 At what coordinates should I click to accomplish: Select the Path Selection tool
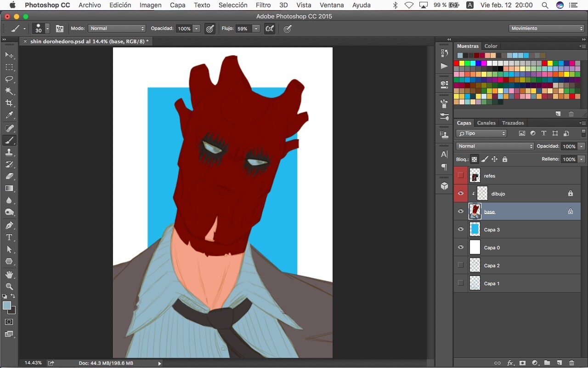click(x=9, y=249)
